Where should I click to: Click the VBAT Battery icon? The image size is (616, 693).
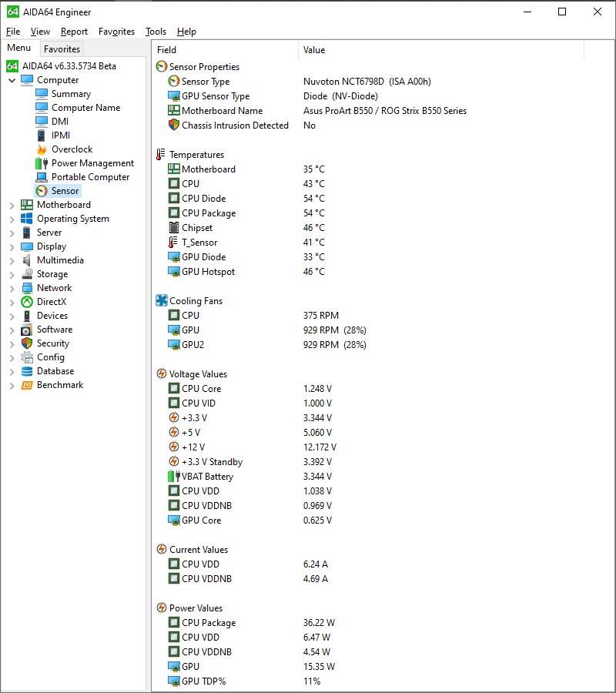point(173,476)
